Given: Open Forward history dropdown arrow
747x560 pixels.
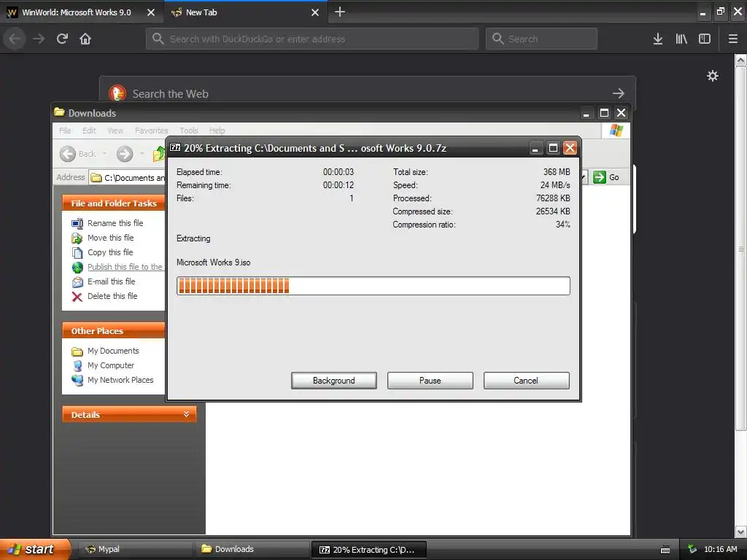Looking at the screenshot, I should [142, 154].
